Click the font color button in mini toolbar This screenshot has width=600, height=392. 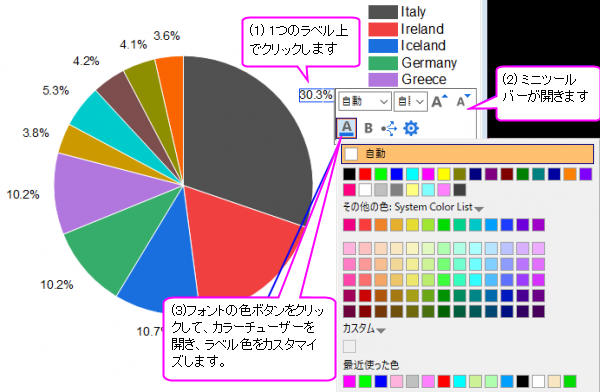(x=347, y=128)
